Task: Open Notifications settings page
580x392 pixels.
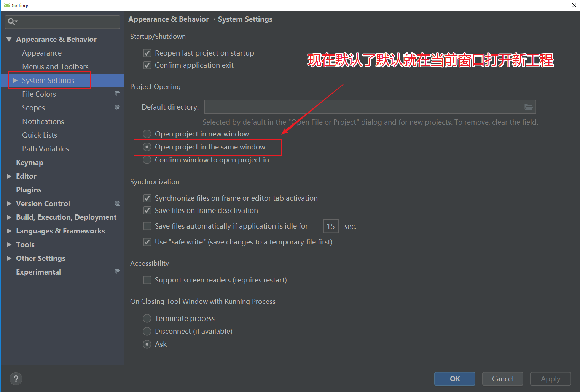Action: (x=43, y=121)
